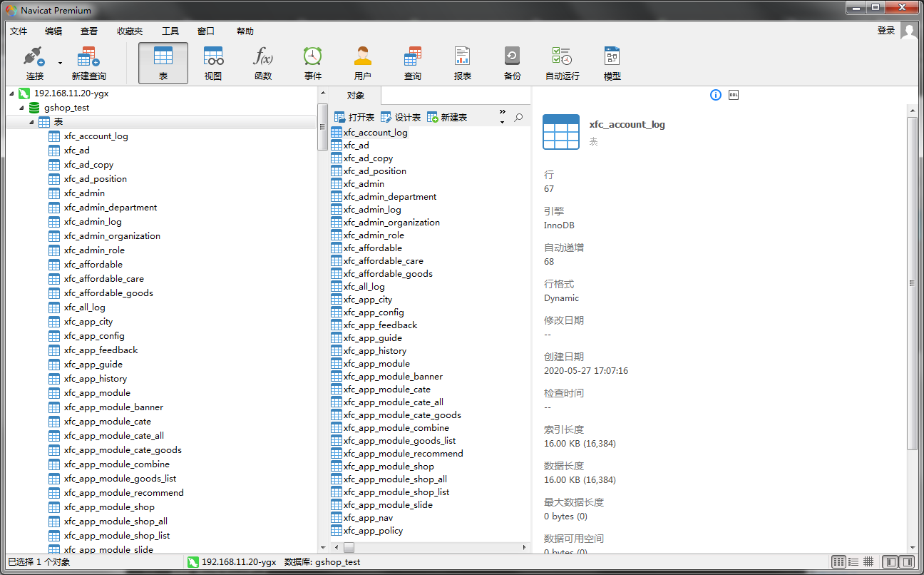Toggle the left navigation pane visibility
Viewport: 924px width, 575px height.
click(890, 562)
